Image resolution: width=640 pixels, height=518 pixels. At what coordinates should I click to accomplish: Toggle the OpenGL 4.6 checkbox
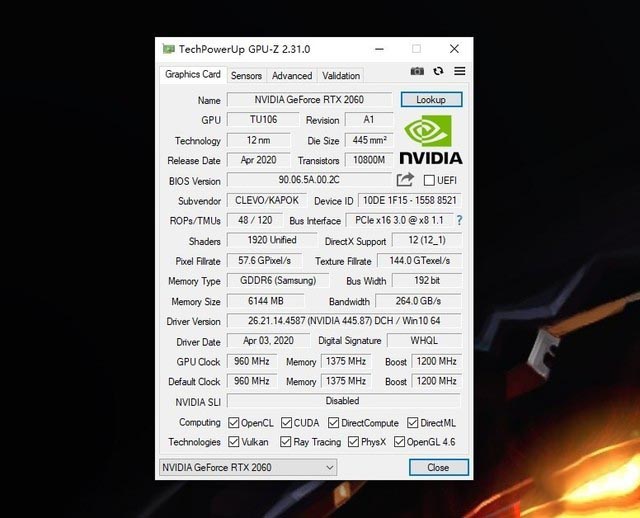[399, 442]
